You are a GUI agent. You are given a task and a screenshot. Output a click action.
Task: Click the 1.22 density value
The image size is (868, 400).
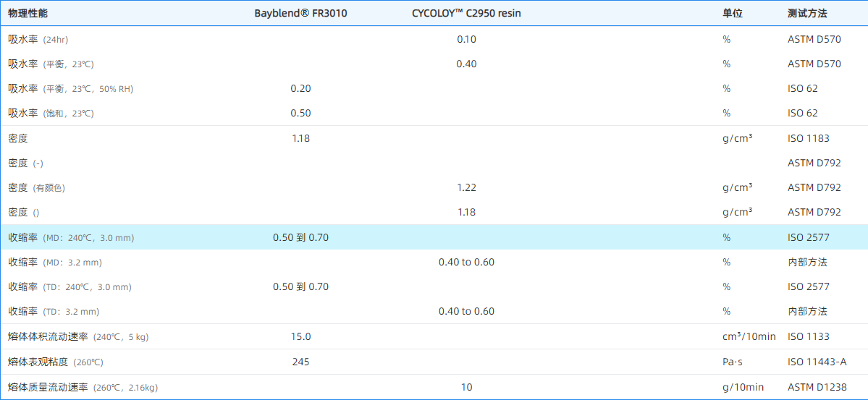point(466,187)
